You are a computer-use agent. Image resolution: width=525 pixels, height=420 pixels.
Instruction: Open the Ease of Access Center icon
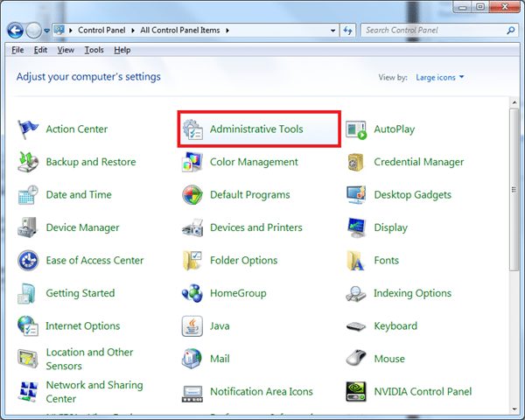click(x=28, y=260)
